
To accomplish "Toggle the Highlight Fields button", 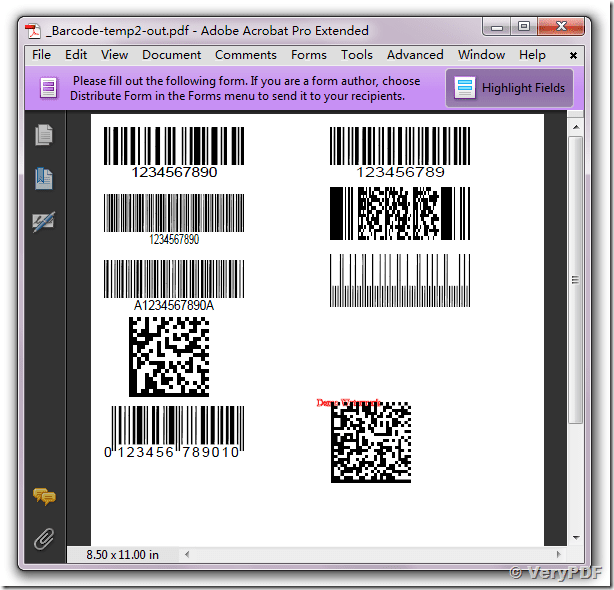I will click(509, 88).
